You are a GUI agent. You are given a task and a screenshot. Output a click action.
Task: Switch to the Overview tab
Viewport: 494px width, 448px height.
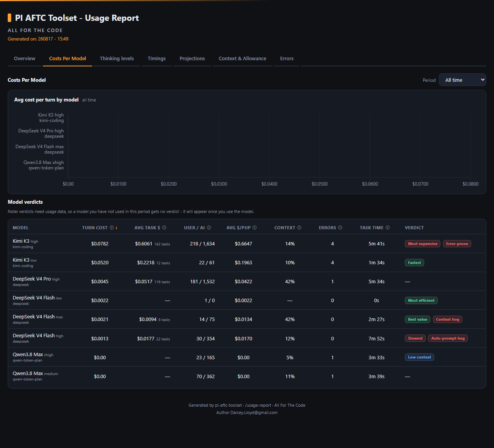point(25,59)
